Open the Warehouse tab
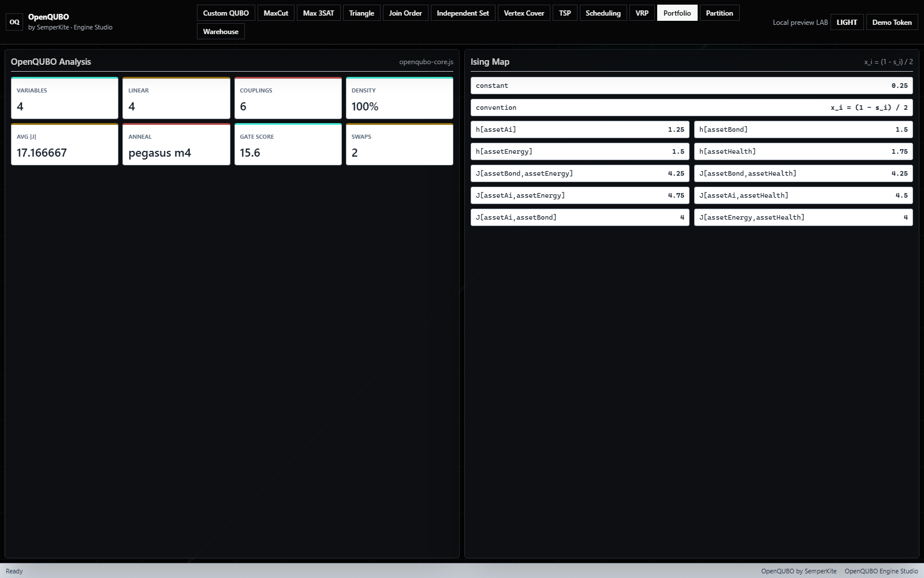The width and height of the screenshot is (924, 578). coord(221,31)
